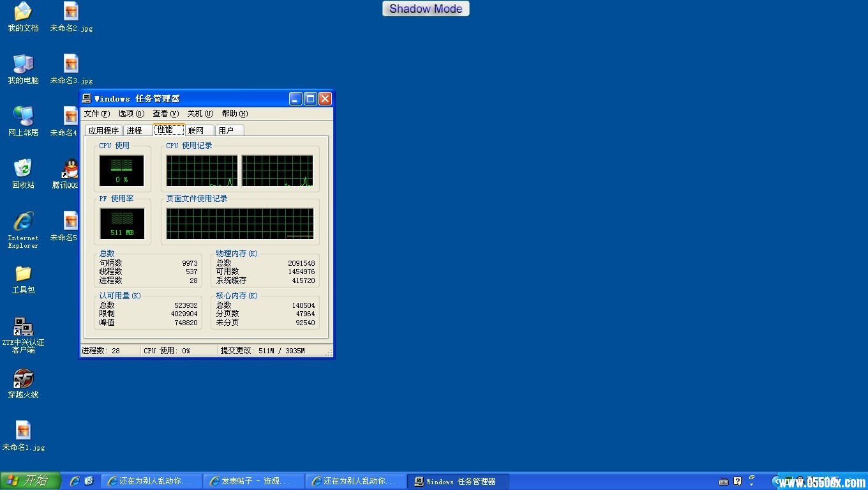
Task: Click the 可用数 value 1454976
Action: point(301,272)
